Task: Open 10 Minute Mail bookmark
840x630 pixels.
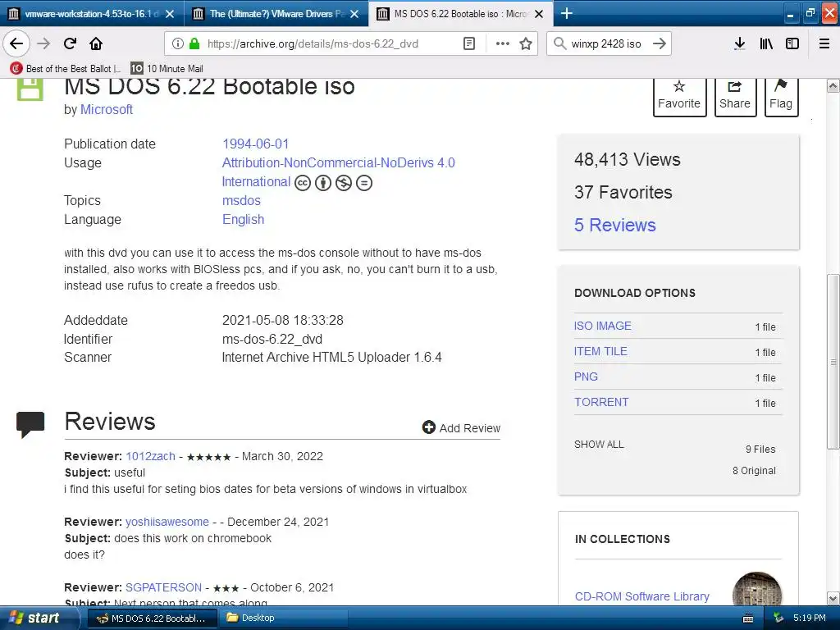Action: click(x=167, y=69)
